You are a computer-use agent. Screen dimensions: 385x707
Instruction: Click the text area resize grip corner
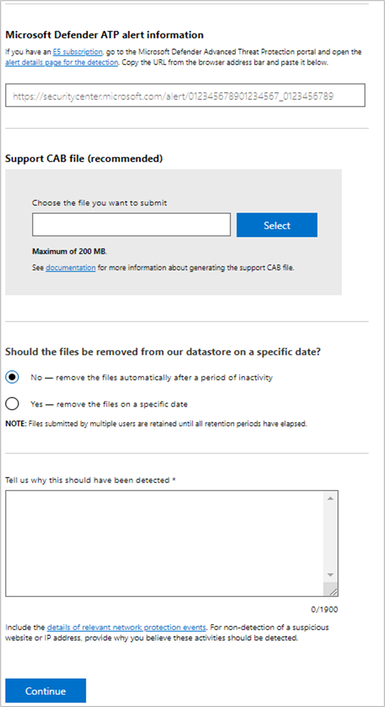click(x=333, y=591)
